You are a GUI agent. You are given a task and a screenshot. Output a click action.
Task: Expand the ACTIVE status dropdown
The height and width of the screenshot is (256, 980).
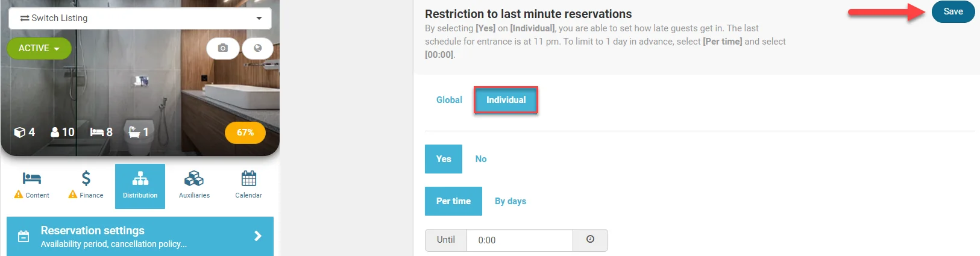39,48
